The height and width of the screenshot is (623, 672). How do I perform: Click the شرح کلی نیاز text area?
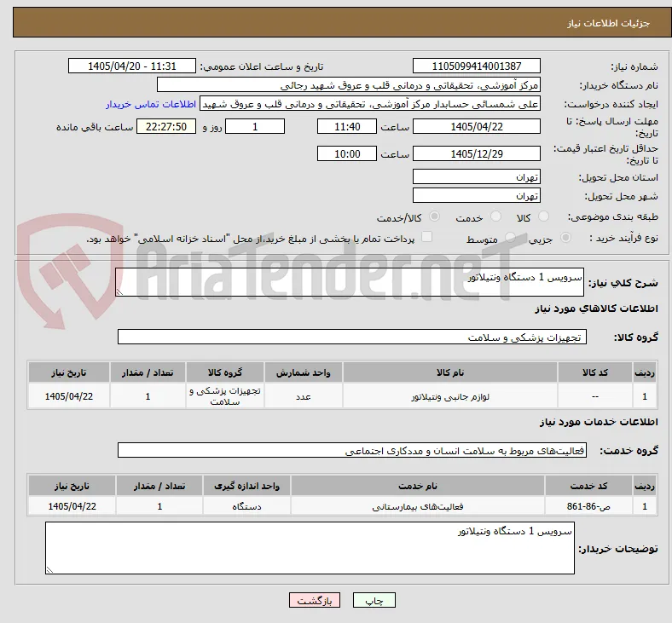(x=350, y=282)
